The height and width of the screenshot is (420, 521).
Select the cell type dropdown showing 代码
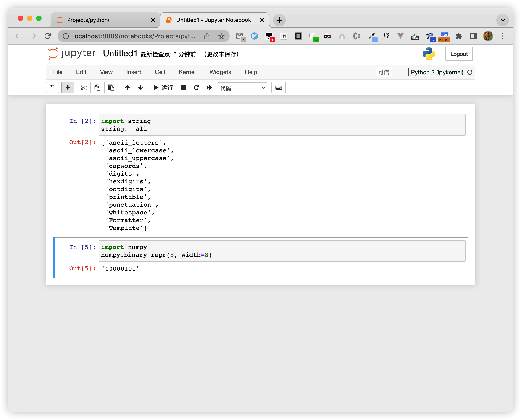click(242, 88)
